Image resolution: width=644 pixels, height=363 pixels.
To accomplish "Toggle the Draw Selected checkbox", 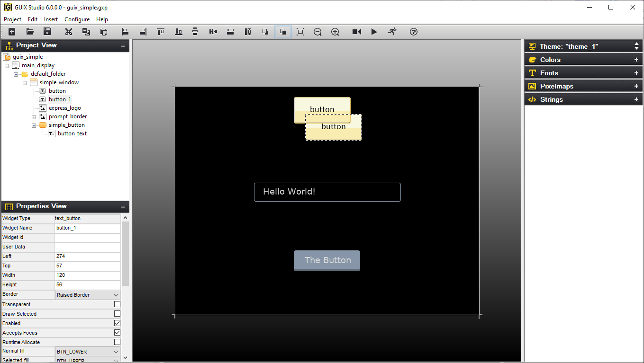I will 117,314.
